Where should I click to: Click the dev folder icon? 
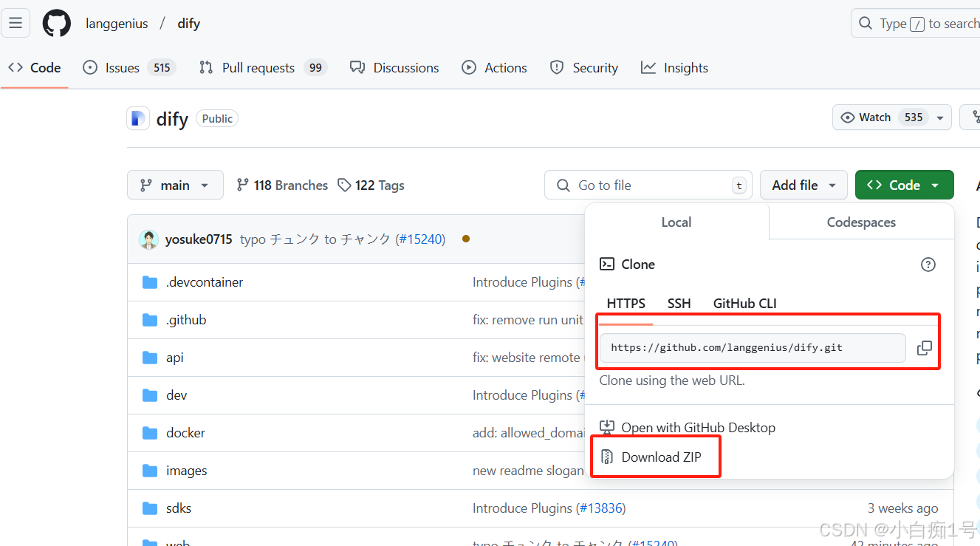150,395
